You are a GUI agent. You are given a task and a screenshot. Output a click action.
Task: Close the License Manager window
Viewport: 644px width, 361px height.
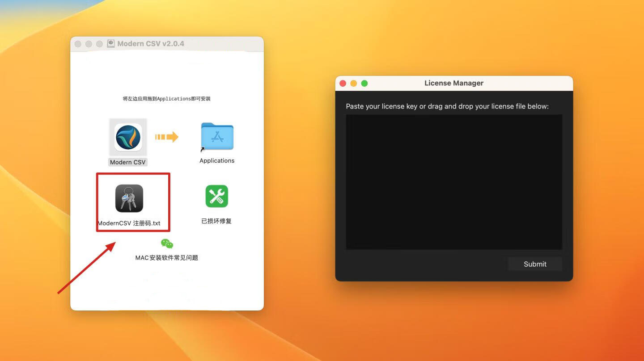(343, 83)
